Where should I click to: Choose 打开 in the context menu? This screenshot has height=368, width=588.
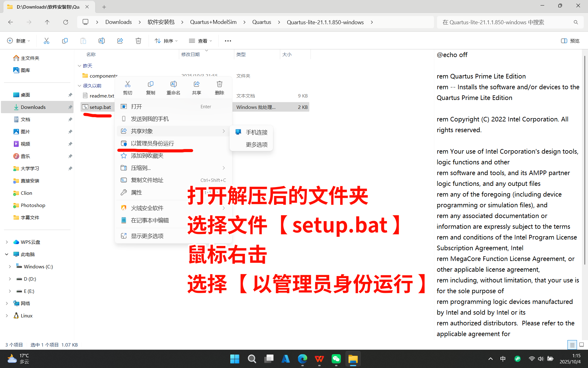(x=173, y=107)
